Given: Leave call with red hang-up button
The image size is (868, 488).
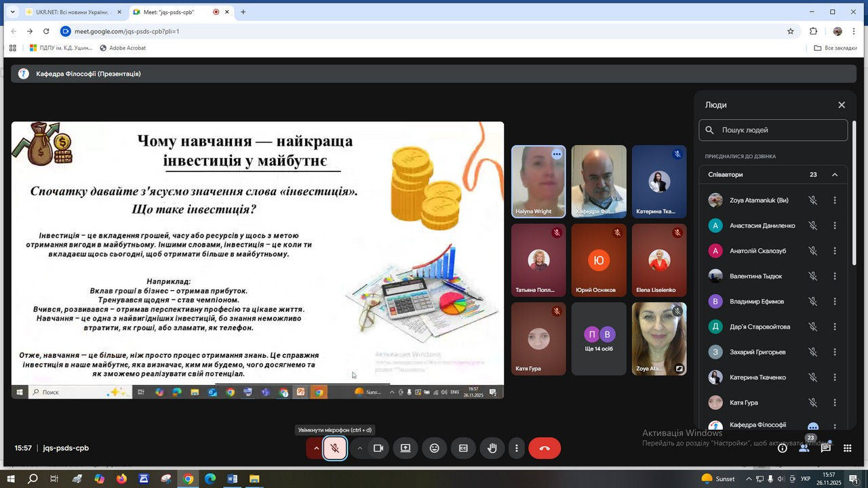Looking at the screenshot, I should pyautogui.click(x=544, y=448).
